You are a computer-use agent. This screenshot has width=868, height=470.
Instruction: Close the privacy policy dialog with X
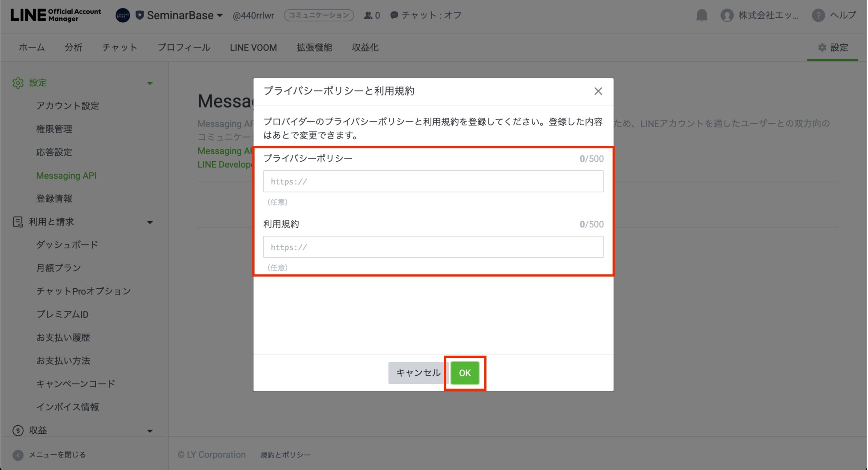[x=598, y=91]
